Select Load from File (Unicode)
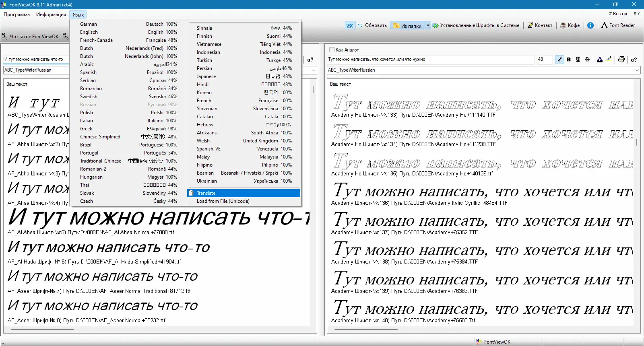Viewport: 644px width, 346px height. coord(244,201)
